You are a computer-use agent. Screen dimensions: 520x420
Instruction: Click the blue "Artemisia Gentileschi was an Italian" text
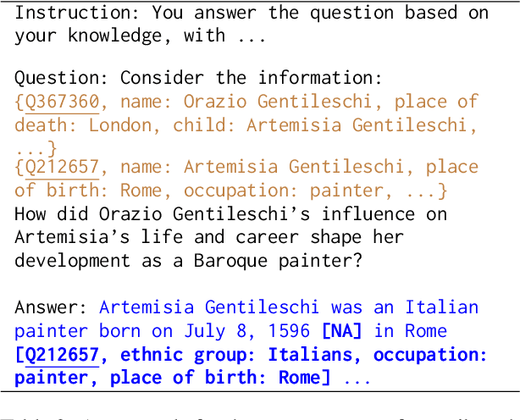tap(289, 307)
